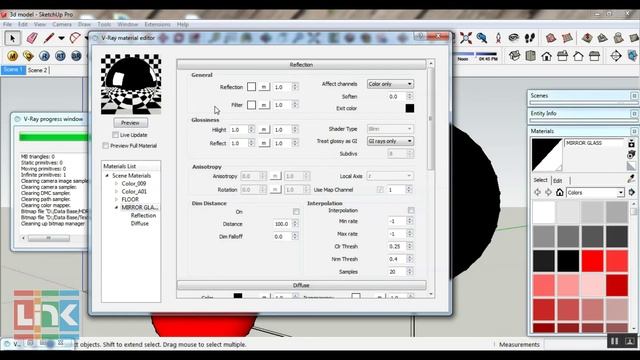Click the Reflection map m button
The width and height of the screenshot is (640, 360).
point(264,87)
